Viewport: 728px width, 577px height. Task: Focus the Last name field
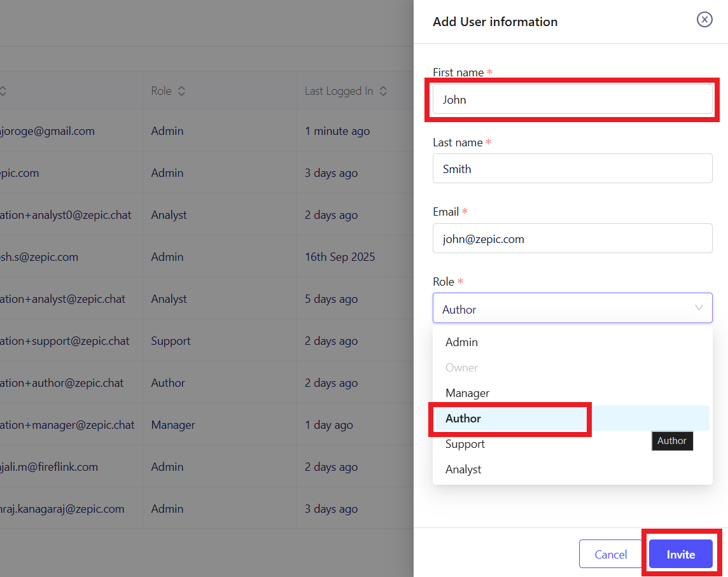[x=572, y=169]
